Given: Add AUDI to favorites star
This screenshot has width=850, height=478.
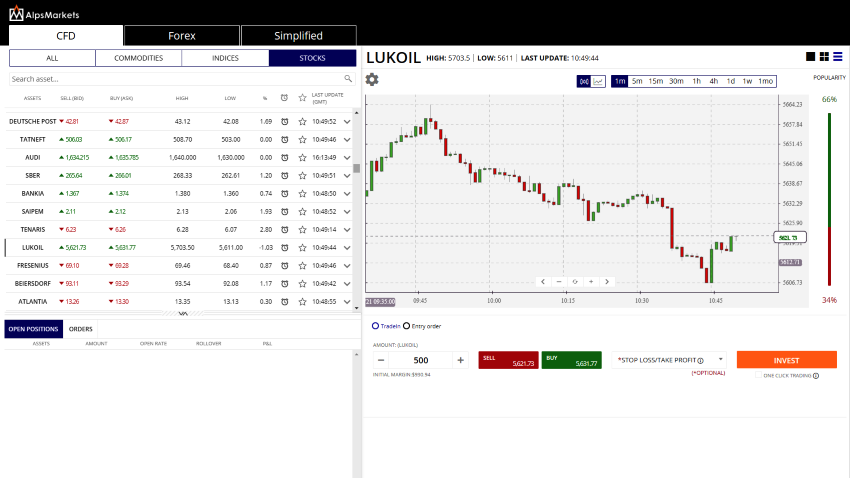Looking at the screenshot, I should 302,157.
